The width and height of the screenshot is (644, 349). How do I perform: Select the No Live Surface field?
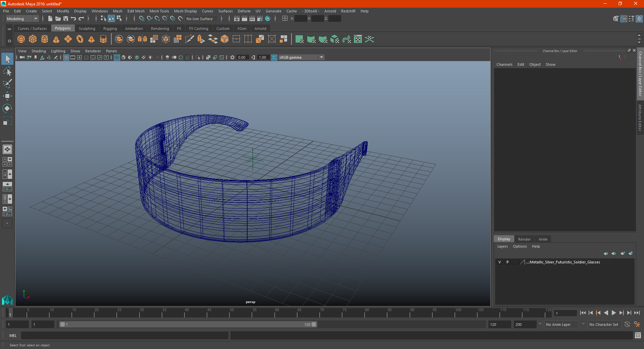coord(202,19)
